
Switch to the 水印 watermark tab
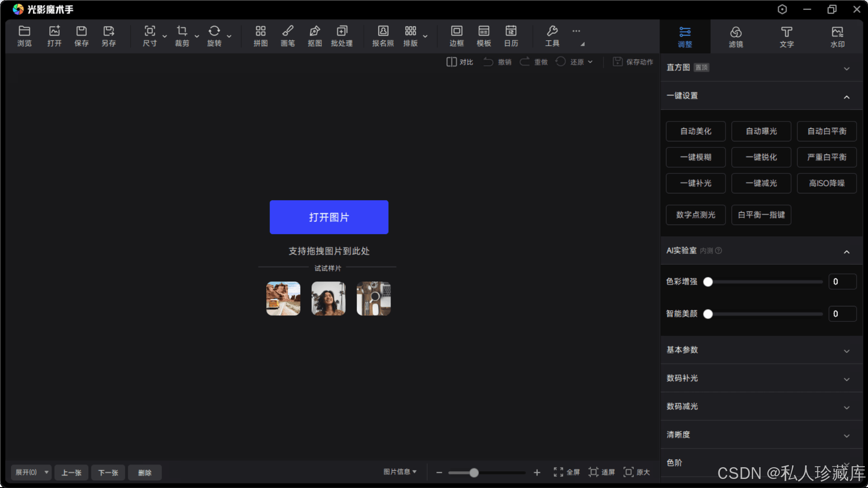point(837,37)
